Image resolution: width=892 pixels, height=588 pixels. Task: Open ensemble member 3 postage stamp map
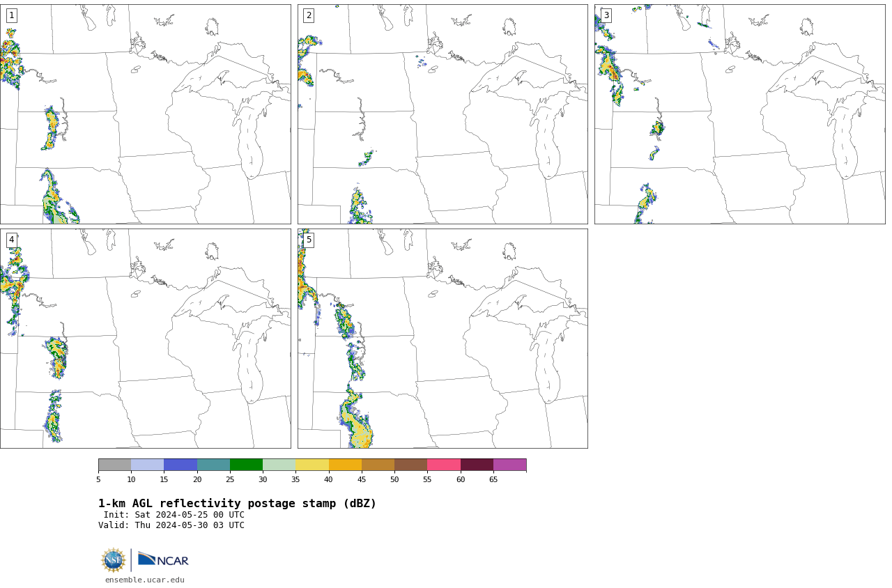click(740, 114)
